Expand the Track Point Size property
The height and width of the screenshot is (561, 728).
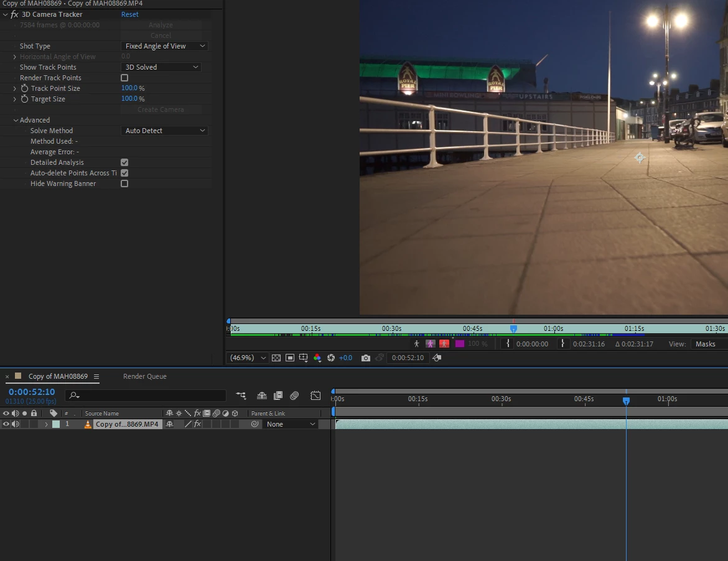coord(14,88)
